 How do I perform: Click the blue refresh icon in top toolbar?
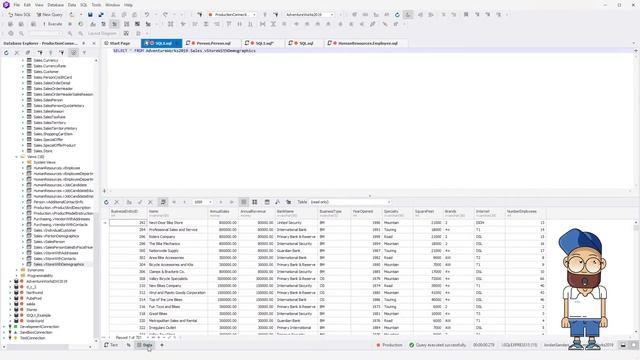point(397,14)
